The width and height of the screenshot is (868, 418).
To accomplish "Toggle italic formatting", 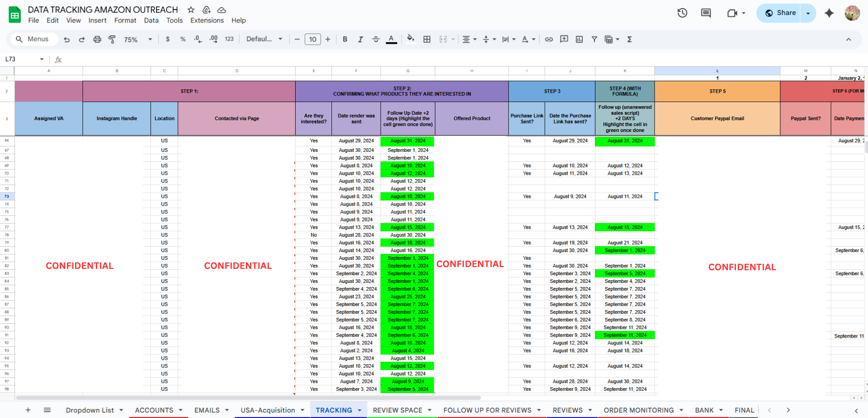I will tap(360, 39).
